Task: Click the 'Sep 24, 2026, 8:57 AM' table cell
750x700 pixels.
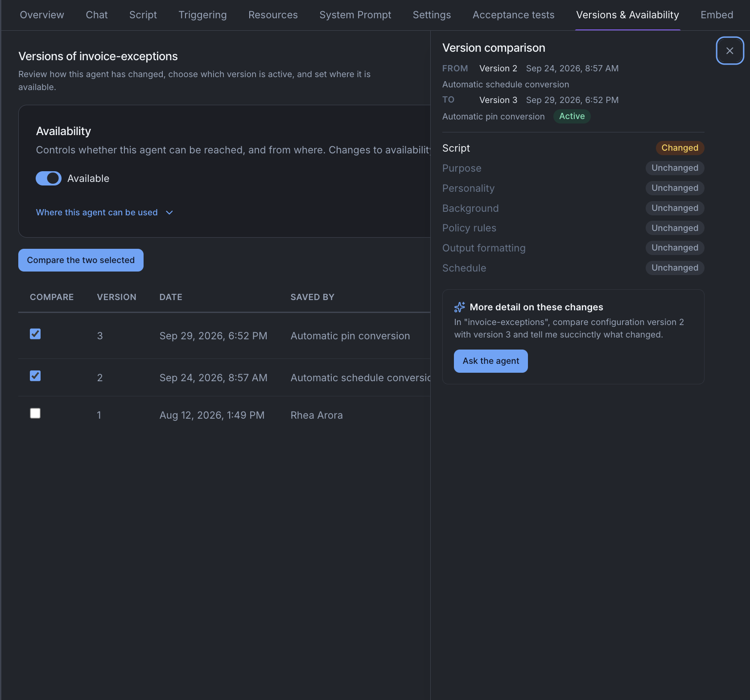Action: [214, 378]
